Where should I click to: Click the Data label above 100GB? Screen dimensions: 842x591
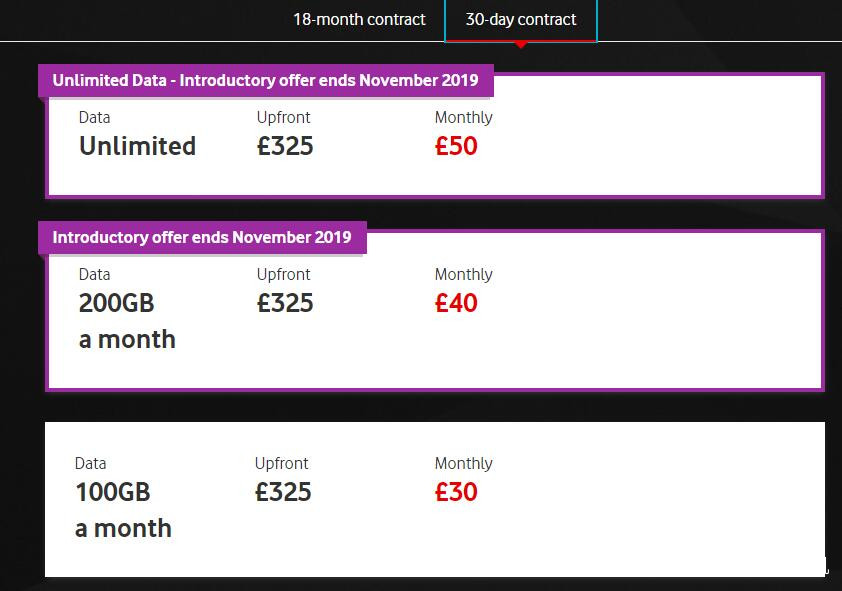(x=90, y=463)
